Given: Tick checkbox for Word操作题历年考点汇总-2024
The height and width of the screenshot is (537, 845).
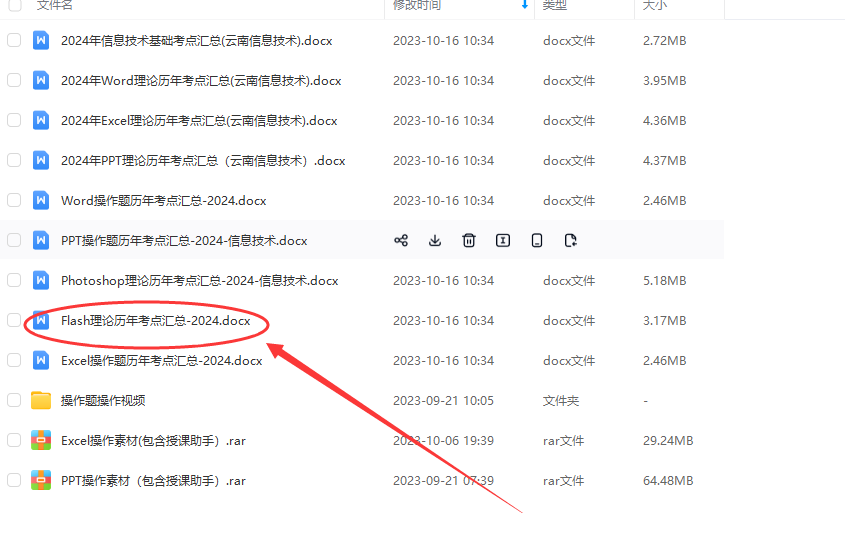Looking at the screenshot, I should click(x=14, y=201).
